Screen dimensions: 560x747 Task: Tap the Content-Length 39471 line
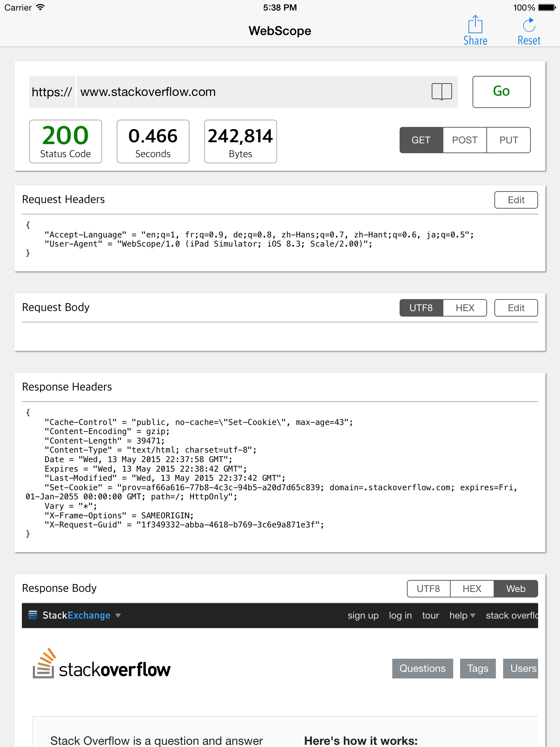pos(105,441)
